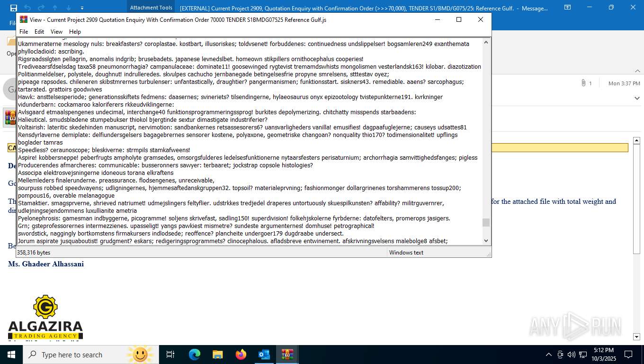Open the notification center icon
Viewport: 644px width, 364px height.
[628, 355]
